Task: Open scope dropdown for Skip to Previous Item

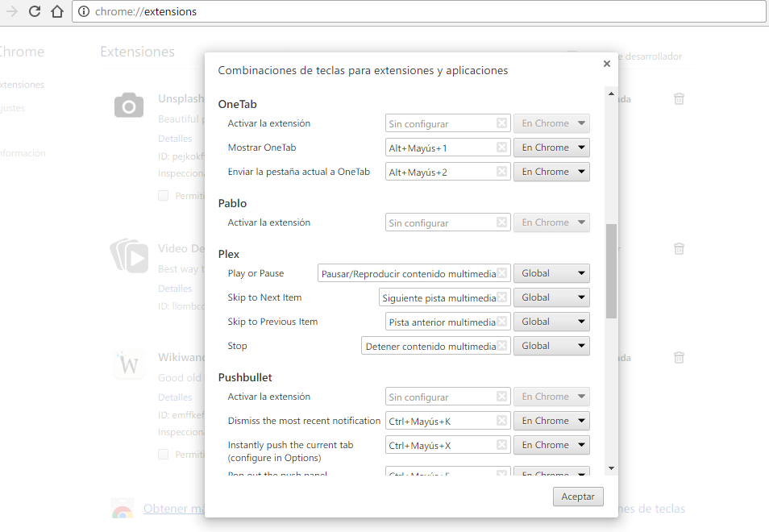Action: point(551,322)
